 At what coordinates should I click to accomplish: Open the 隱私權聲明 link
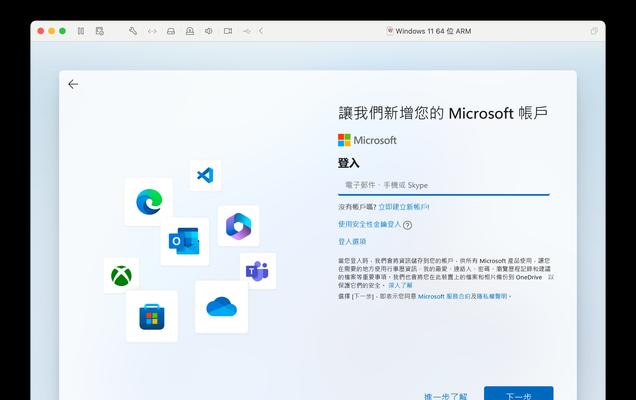pyautogui.click(x=492, y=296)
